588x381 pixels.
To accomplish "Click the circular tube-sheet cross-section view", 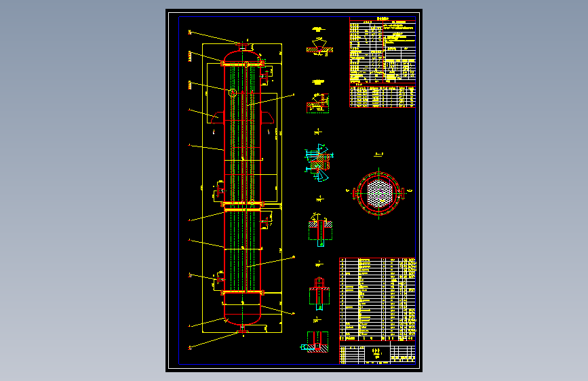I will pos(378,193).
